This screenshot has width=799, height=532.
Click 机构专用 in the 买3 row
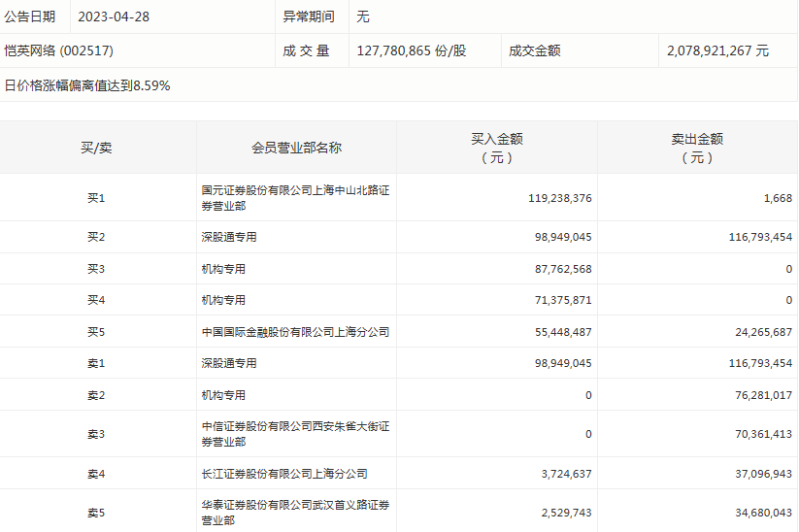point(223,269)
